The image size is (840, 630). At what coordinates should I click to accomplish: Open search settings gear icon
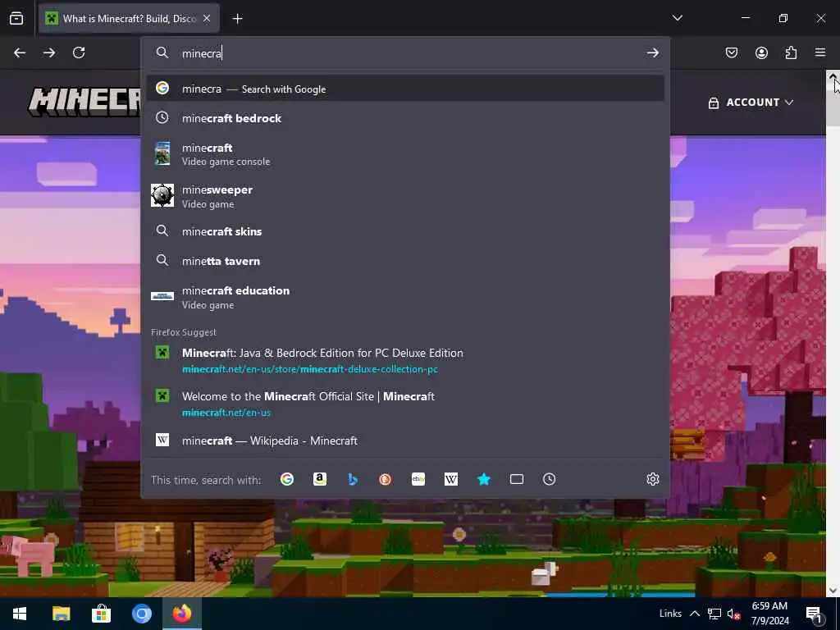pos(652,479)
